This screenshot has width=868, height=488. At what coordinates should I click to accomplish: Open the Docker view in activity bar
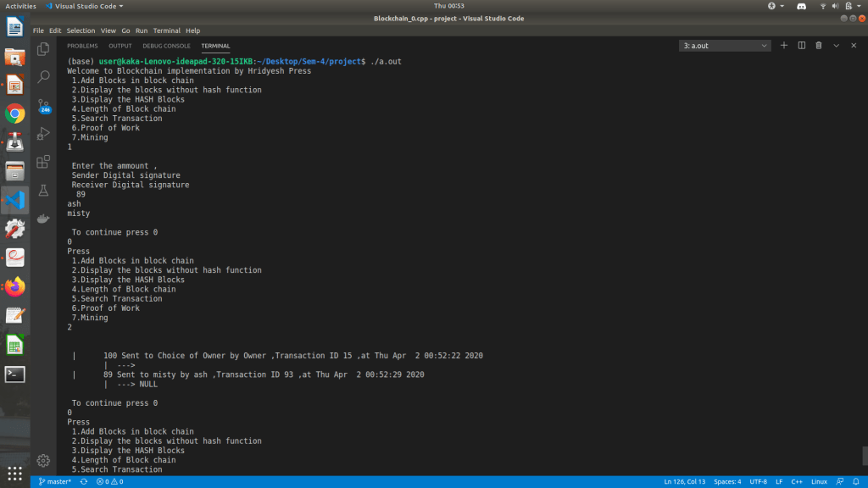tap(43, 219)
